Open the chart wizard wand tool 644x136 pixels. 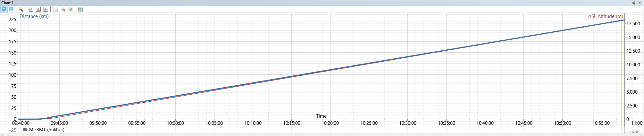(21, 9)
